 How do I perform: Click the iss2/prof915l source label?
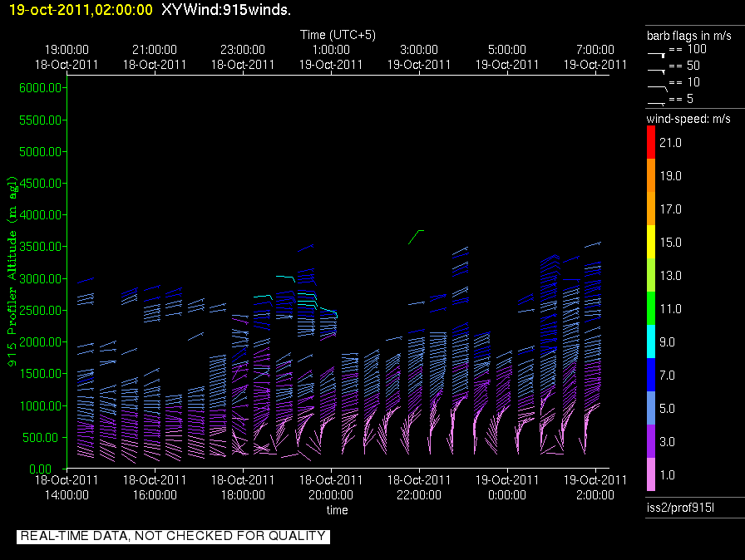[x=680, y=508]
